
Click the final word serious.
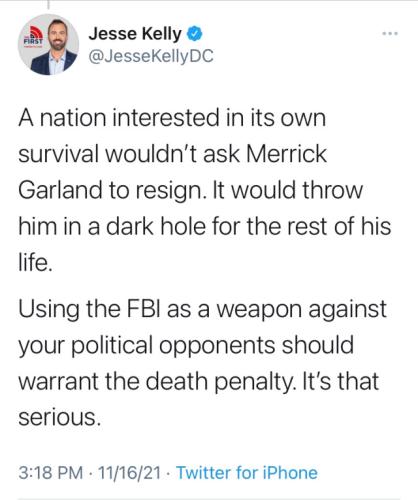59,417
